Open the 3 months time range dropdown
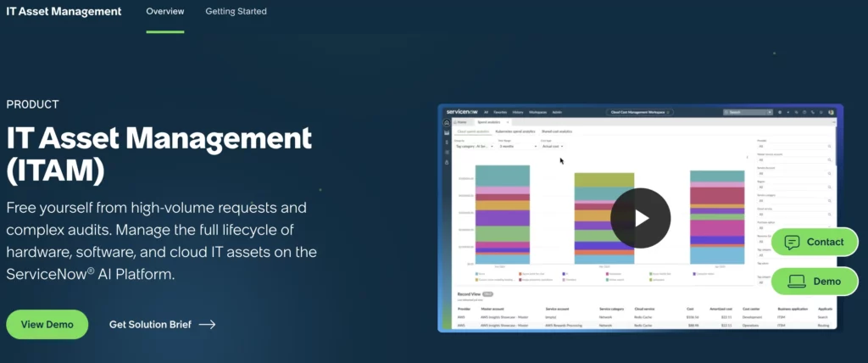Image resolution: width=868 pixels, height=363 pixels. pos(518,147)
